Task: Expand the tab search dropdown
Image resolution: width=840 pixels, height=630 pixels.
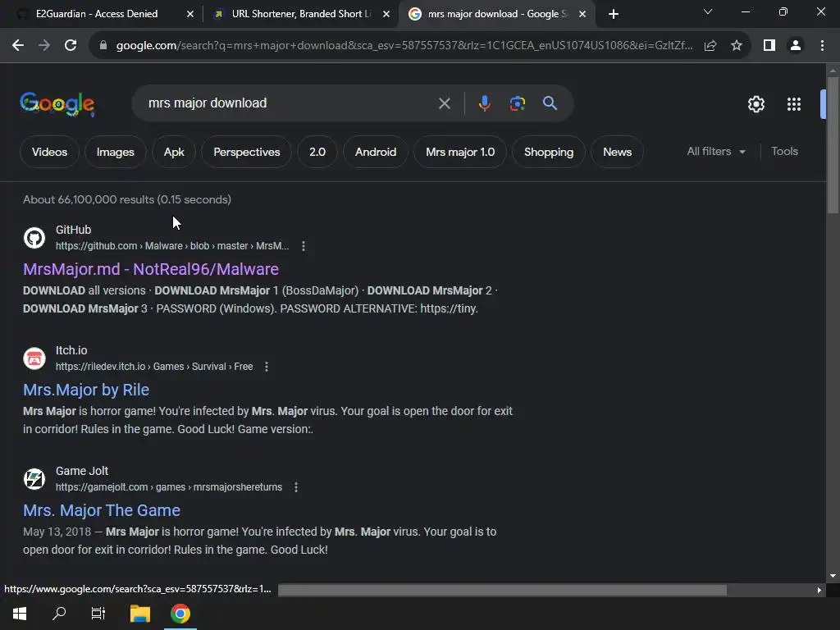Action: tap(708, 11)
